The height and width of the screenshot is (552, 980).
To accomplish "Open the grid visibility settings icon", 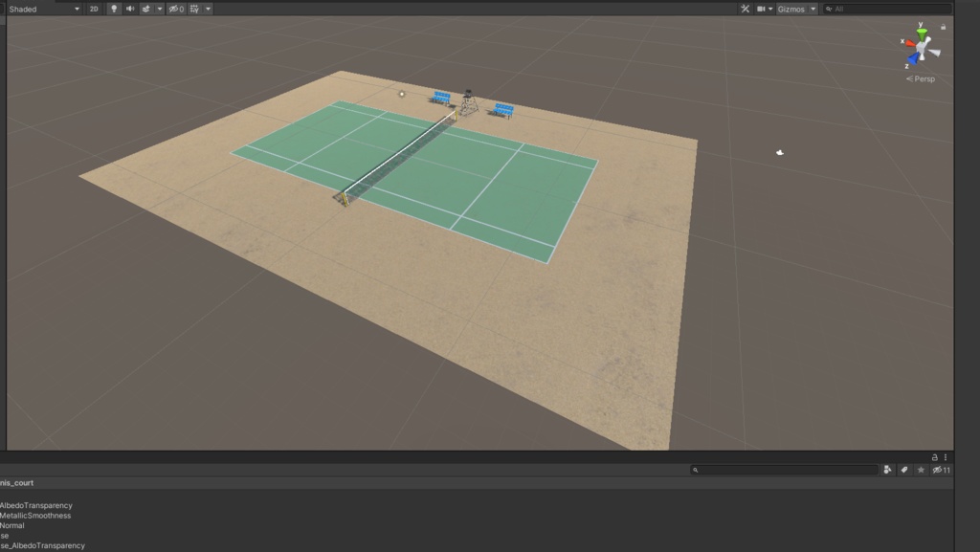I will (x=193, y=8).
